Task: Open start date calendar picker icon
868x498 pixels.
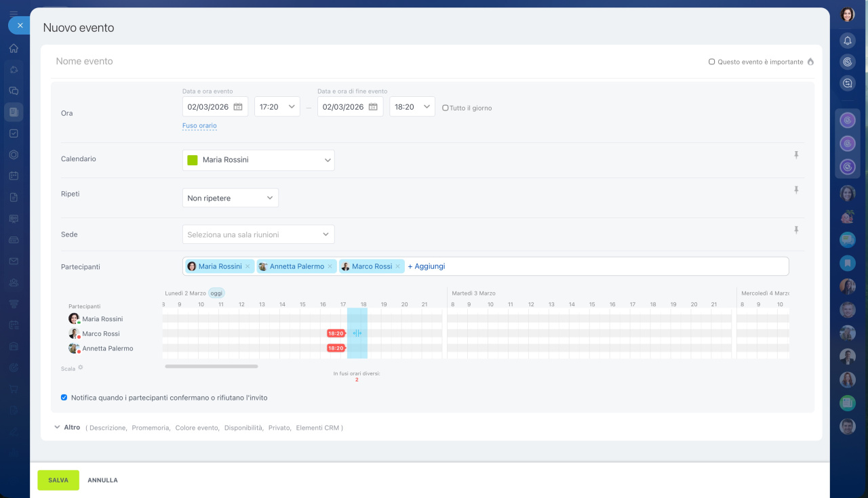Action: tap(238, 107)
